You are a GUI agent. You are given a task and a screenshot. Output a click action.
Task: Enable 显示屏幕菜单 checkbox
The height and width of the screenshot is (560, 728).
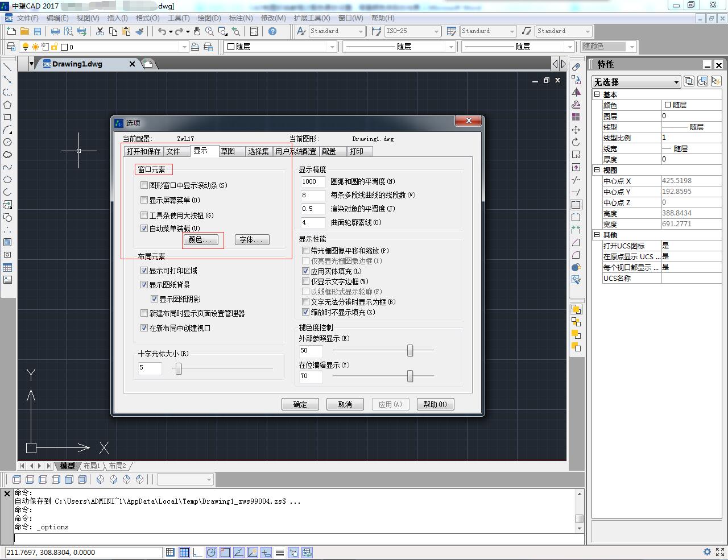[144, 200]
